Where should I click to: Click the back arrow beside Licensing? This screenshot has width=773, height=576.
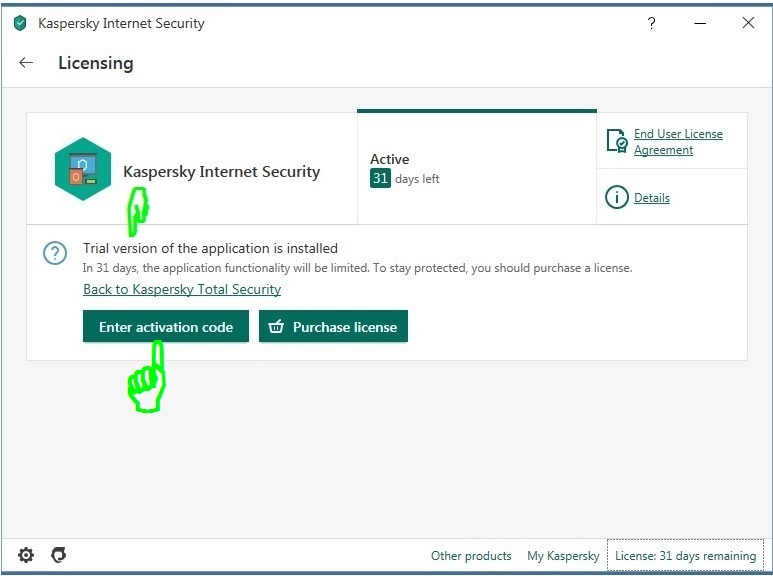point(26,63)
